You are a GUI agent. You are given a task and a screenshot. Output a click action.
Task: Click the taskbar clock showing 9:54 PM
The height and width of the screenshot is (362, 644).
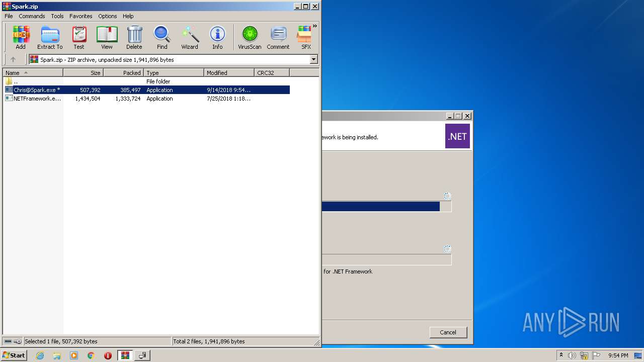(x=618, y=355)
